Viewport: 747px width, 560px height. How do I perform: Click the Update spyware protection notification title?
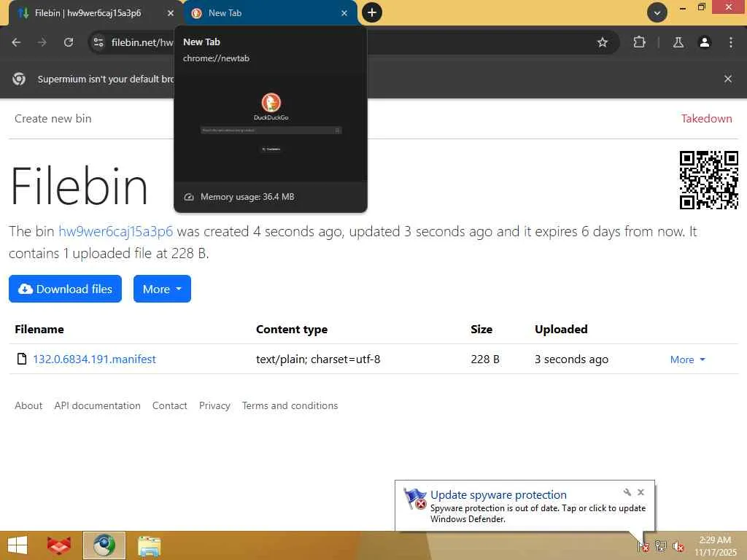click(x=498, y=495)
